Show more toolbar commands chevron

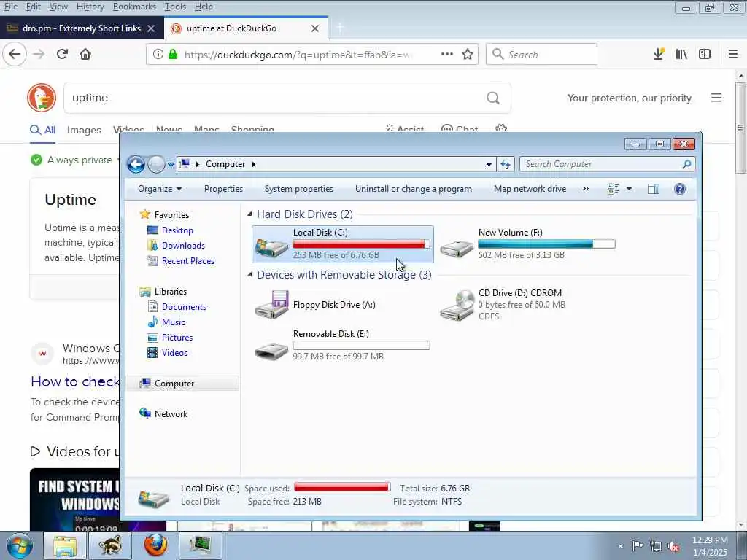coord(586,189)
